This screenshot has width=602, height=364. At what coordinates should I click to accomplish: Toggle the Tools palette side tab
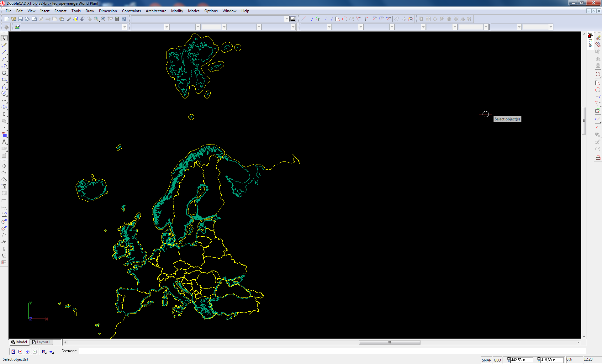(590, 41)
